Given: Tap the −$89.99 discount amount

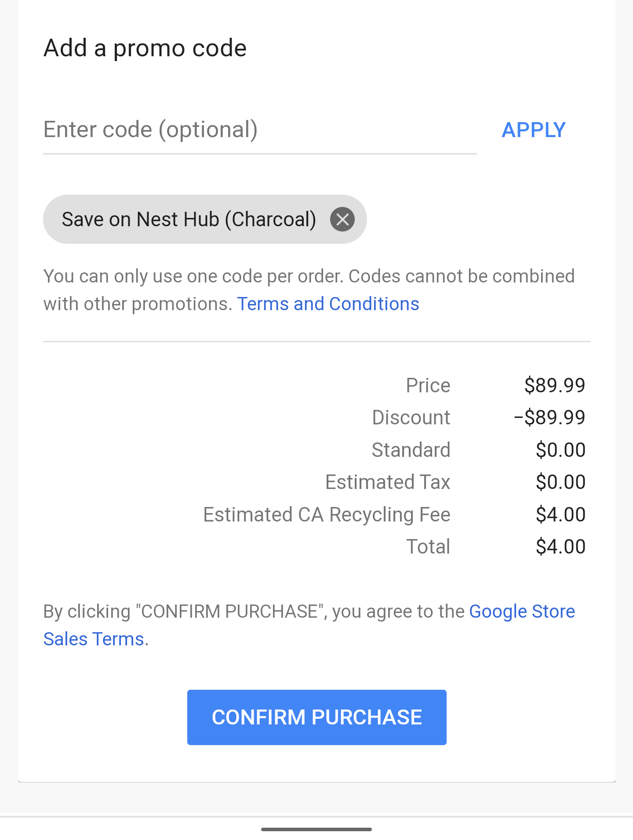Looking at the screenshot, I should coord(549,417).
